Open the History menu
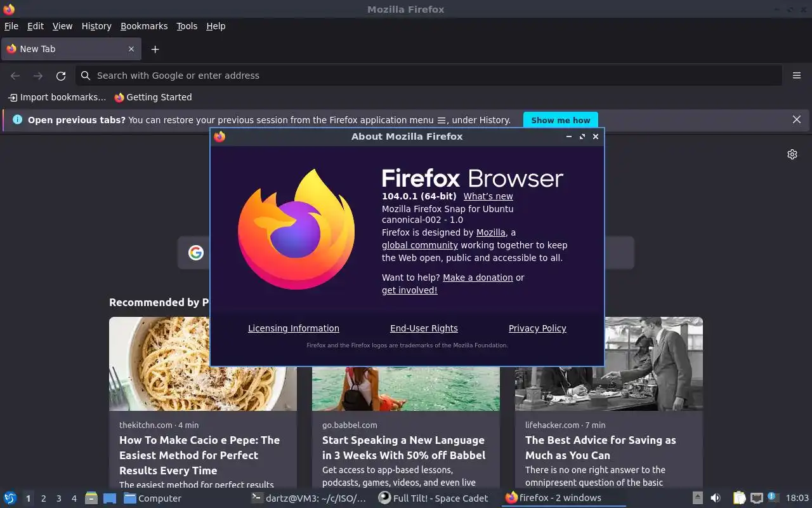Screen dimensions: 812x508 point(96,26)
